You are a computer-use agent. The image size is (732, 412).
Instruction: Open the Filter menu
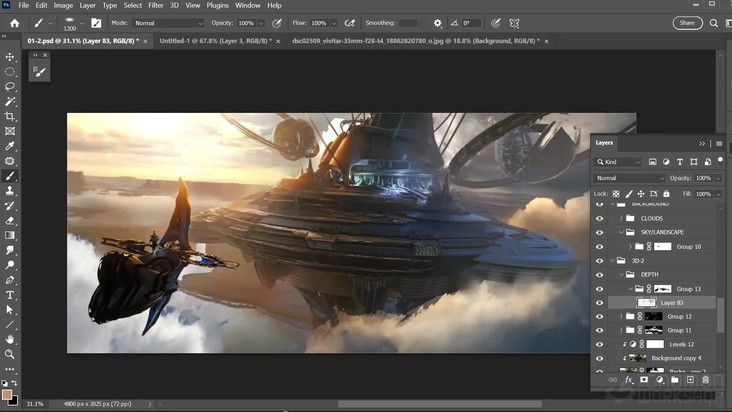[155, 6]
